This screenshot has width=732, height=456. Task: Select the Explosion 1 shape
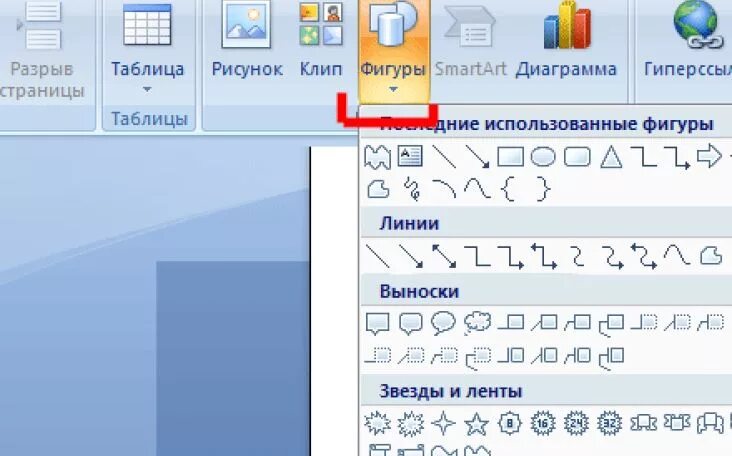click(x=377, y=423)
